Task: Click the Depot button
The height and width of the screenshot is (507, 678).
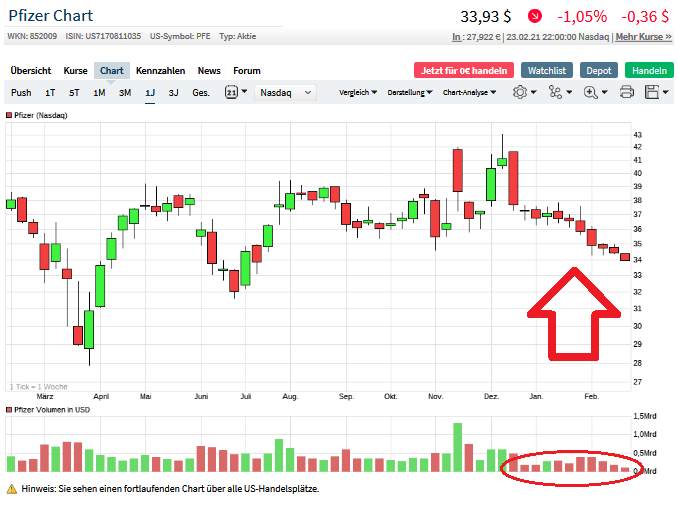Action: pos(599,70)
